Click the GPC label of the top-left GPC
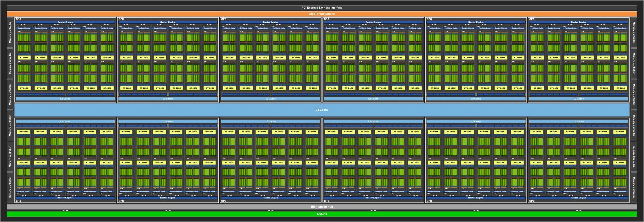The image size is (644, 222). pos(18,19)
